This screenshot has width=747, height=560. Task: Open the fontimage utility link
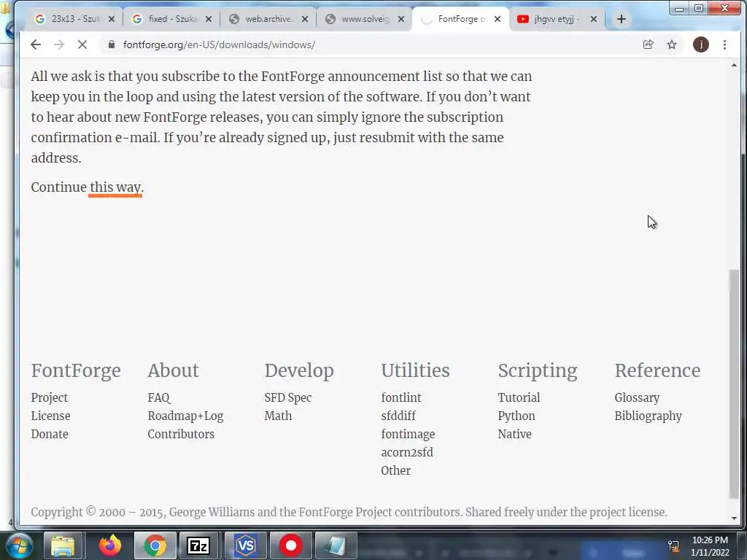click(408, 434)
